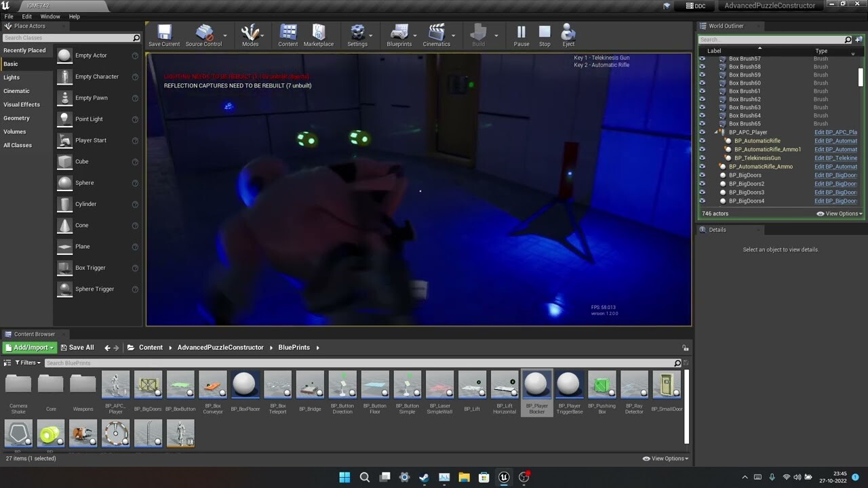Image resolution: width=868 pixels, height=488 pixels.
Task: Toggle visibility of Box Brush57
Action: tap(702, 58)
